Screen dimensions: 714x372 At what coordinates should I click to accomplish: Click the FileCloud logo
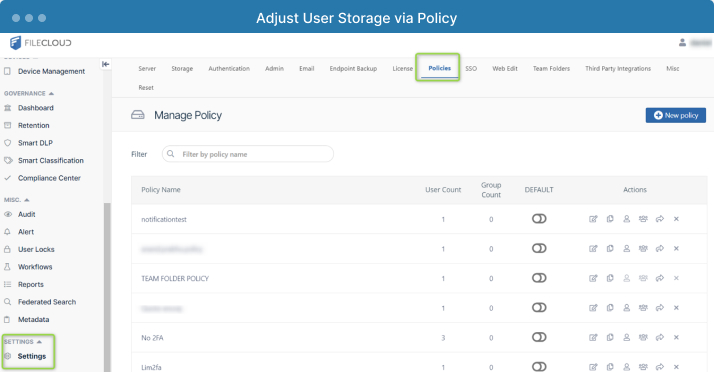pos(41,43)
